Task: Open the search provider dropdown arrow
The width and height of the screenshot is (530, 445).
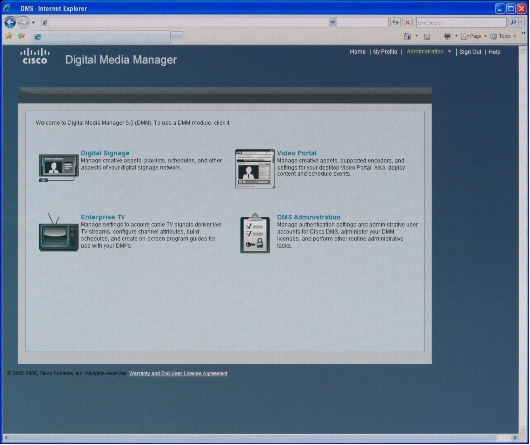Action: point(522,23)
